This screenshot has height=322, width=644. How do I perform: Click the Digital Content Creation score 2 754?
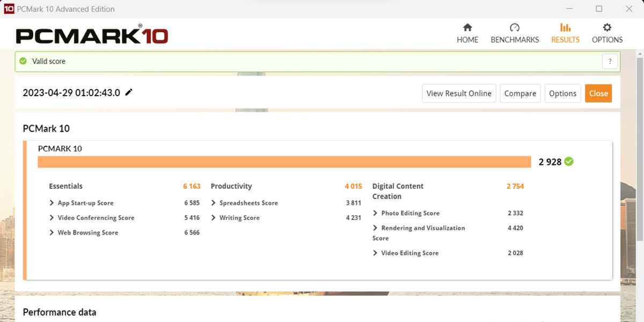[515, 186]
